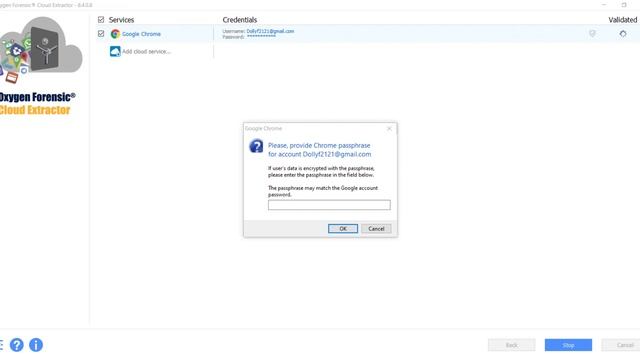Click the question icon in passphrase dialog
Viewport: 640px width, 360px height.
256,146
